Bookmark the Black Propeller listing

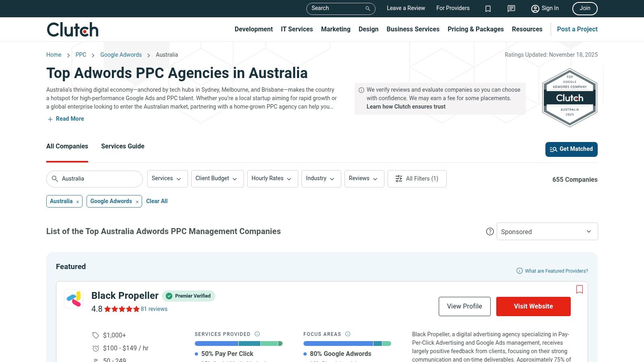[x=579, y=289]
